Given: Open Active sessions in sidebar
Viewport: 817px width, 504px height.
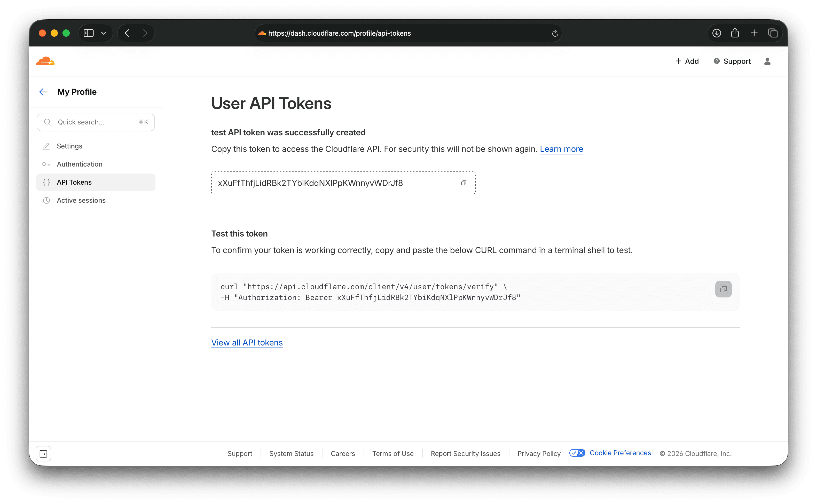Looking at the screenshot, I should [x=81, y=200].
